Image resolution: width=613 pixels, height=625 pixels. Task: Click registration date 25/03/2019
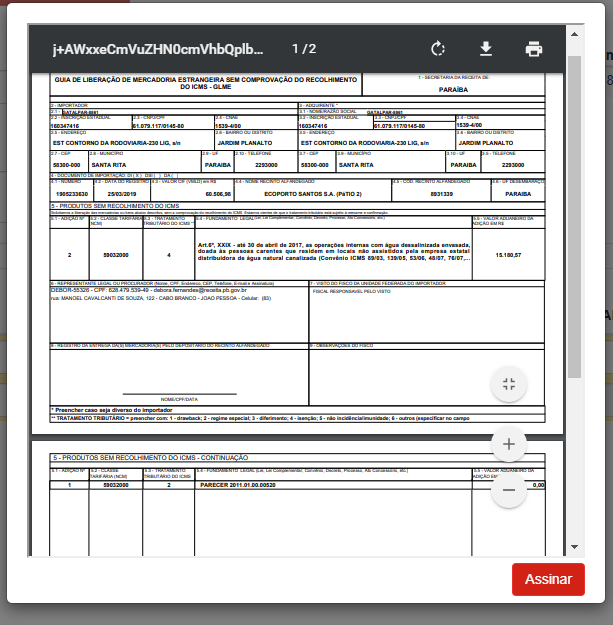[x=122, y=194]
